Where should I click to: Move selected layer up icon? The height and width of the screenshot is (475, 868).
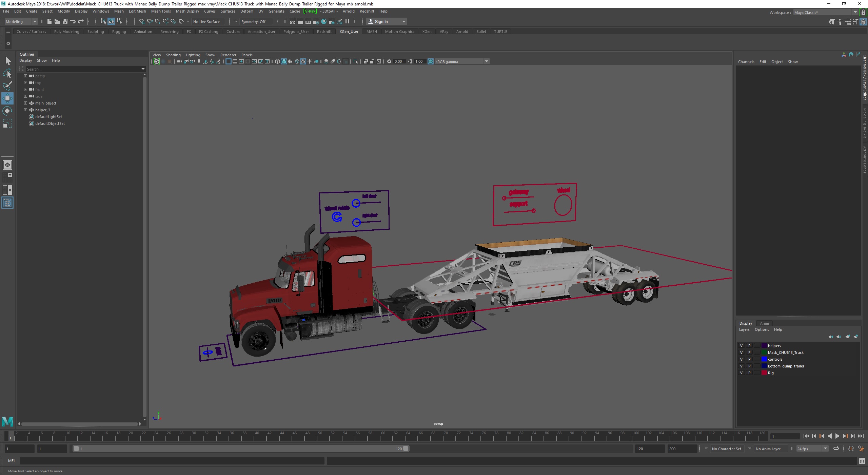(x=830, y=337)
